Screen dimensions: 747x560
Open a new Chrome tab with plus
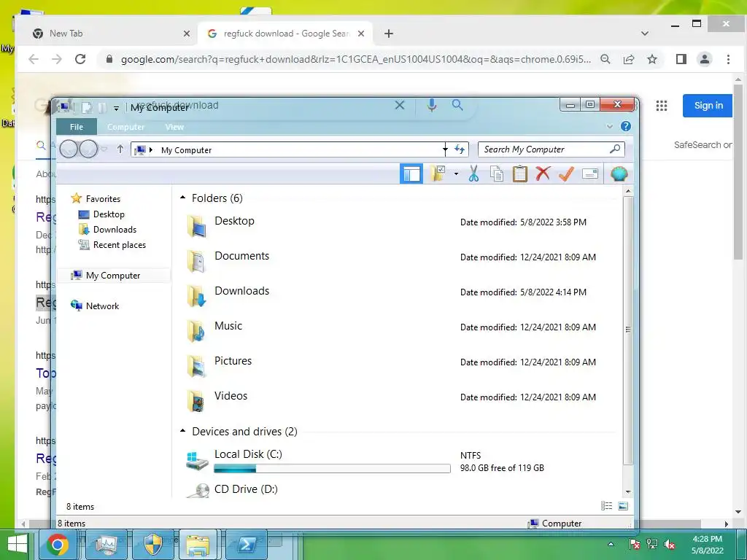click(389, 34)
